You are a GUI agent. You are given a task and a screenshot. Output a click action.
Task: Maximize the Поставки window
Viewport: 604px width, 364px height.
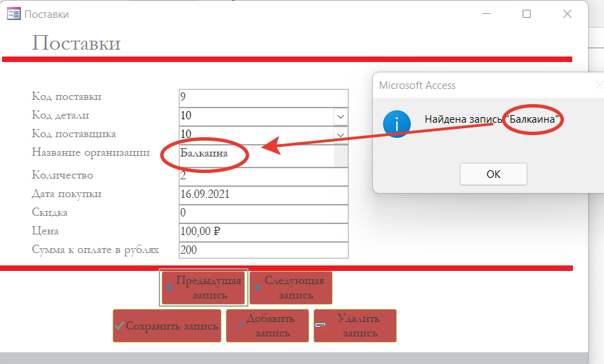[x=527, y=14]
